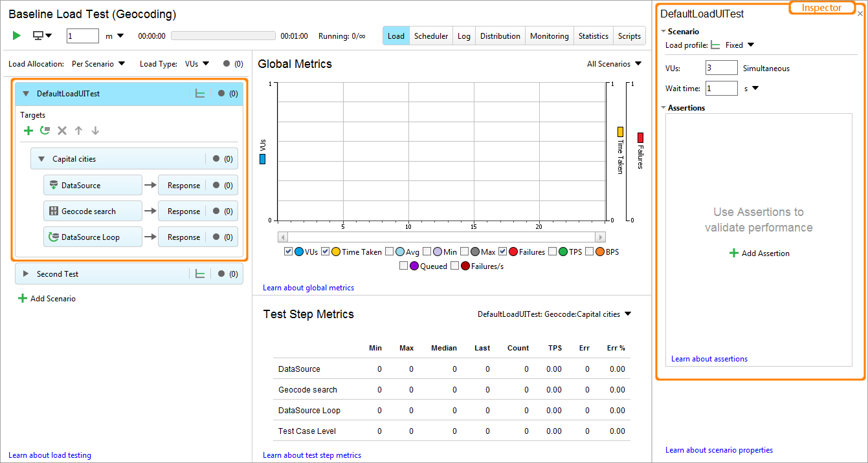
Task: Click the VUs input field showing 3
Action: [720, 67]
